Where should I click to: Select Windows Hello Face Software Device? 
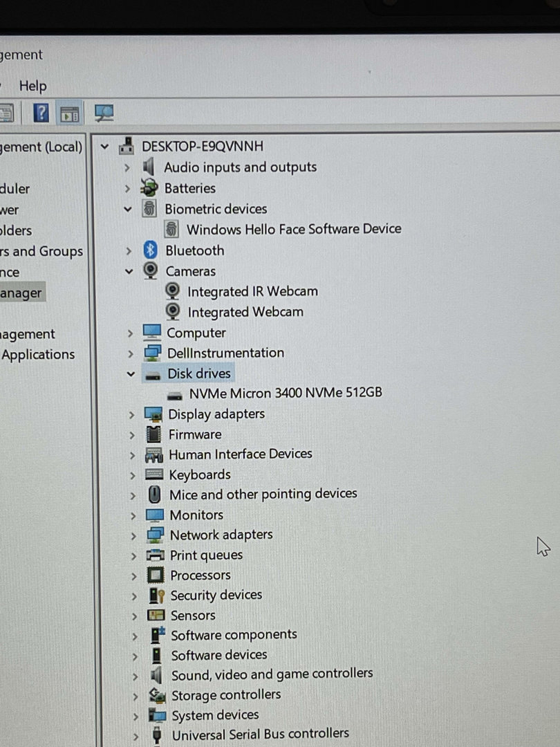coord(294,229)
